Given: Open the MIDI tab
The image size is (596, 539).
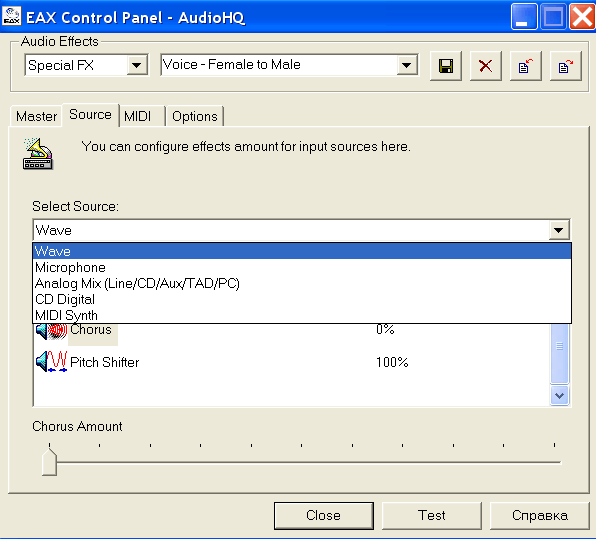Looking at the screenshot, I should [x=142, y=116].
